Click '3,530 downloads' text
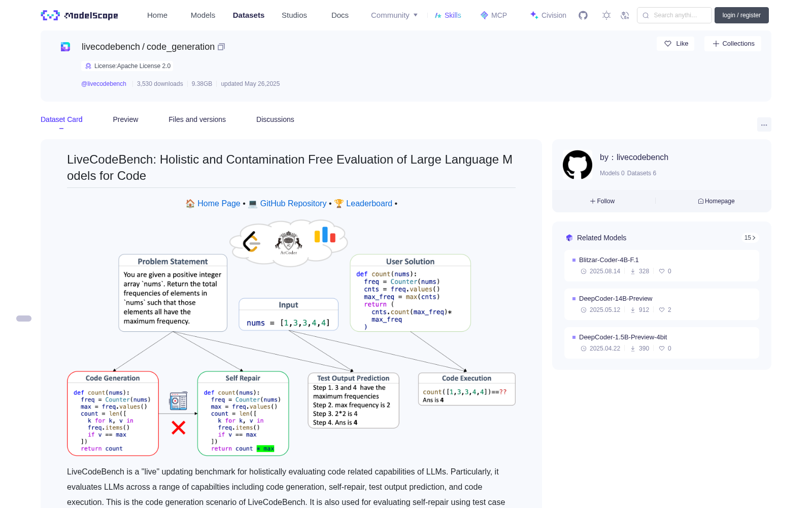This screenshot has height=508, width=812. 160,84
